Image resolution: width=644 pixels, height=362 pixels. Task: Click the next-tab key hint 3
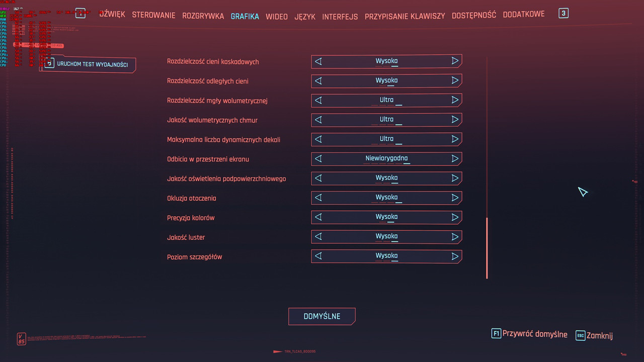564,13
